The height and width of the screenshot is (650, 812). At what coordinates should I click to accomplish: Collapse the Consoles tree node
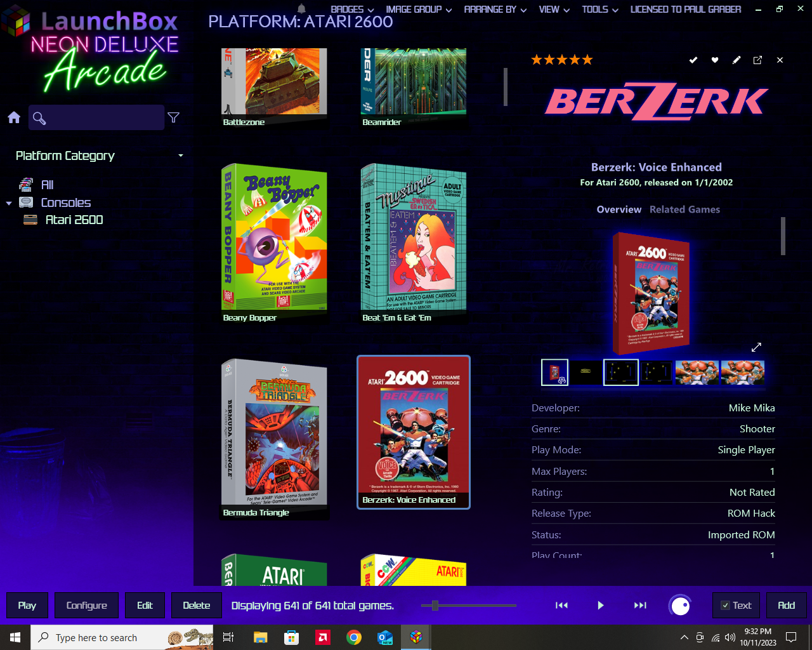[9, 203]
